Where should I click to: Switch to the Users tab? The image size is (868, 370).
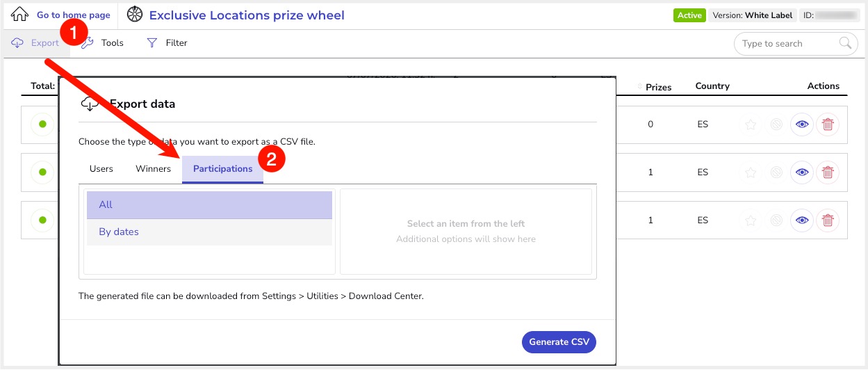(x=101, y=169)
